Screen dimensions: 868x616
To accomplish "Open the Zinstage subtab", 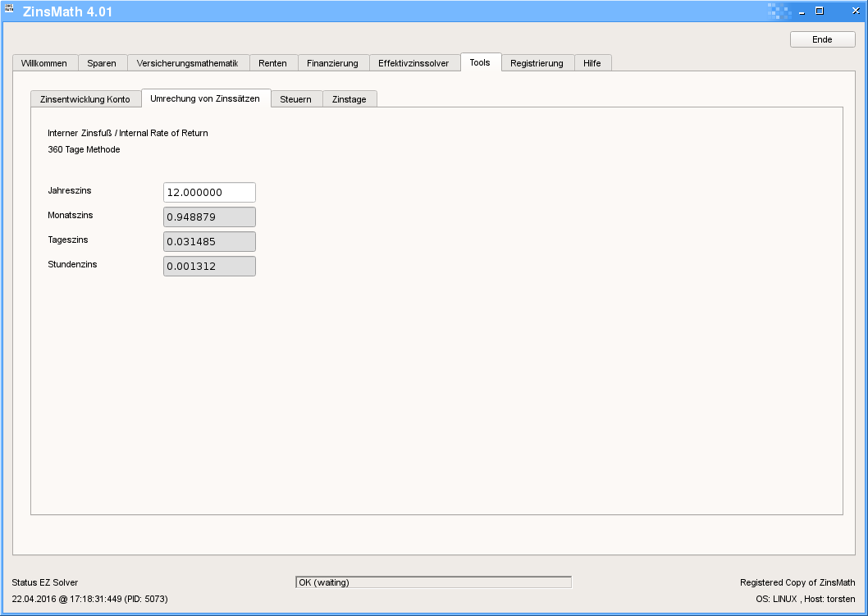I will pyautogui.click(x=349, y=99).
